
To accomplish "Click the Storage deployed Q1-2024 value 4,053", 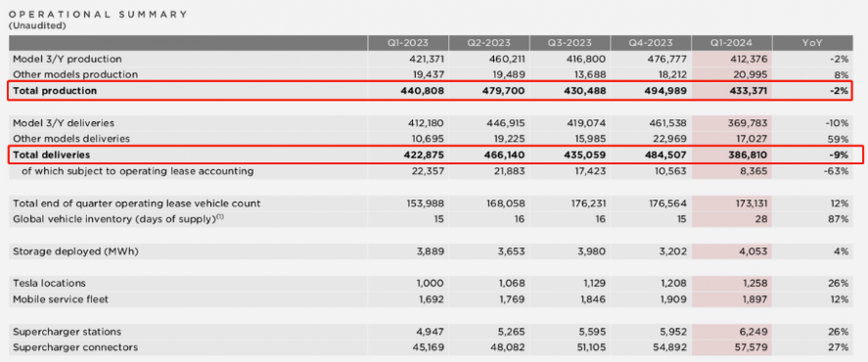I will tap(754, 251).
